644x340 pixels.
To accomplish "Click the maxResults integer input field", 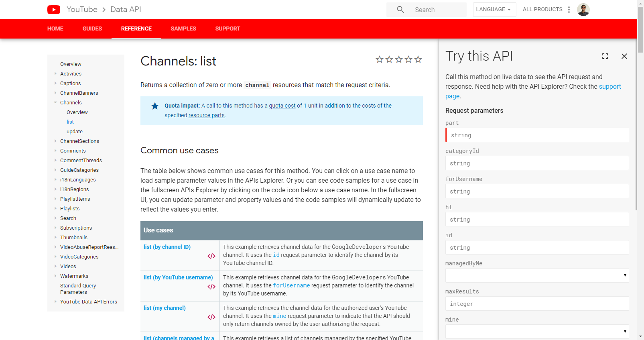I will pyautogui.click(x=537, y=303).
